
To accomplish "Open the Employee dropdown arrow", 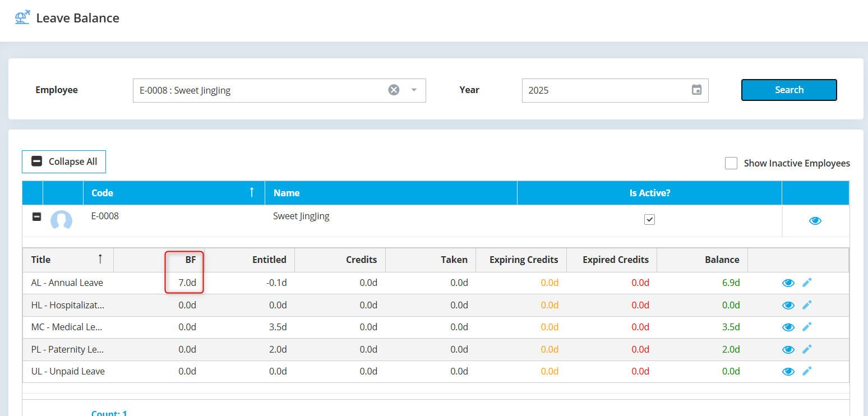I will point(414,90).
